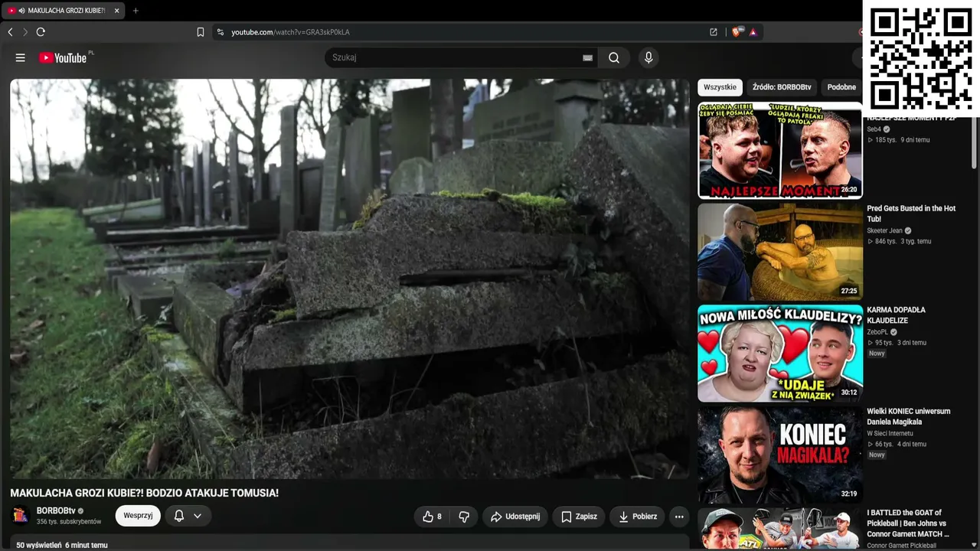
Task: Open 'KARMA DOPADŁA KLAUDELIZE' video title
Action: [897, 315]
